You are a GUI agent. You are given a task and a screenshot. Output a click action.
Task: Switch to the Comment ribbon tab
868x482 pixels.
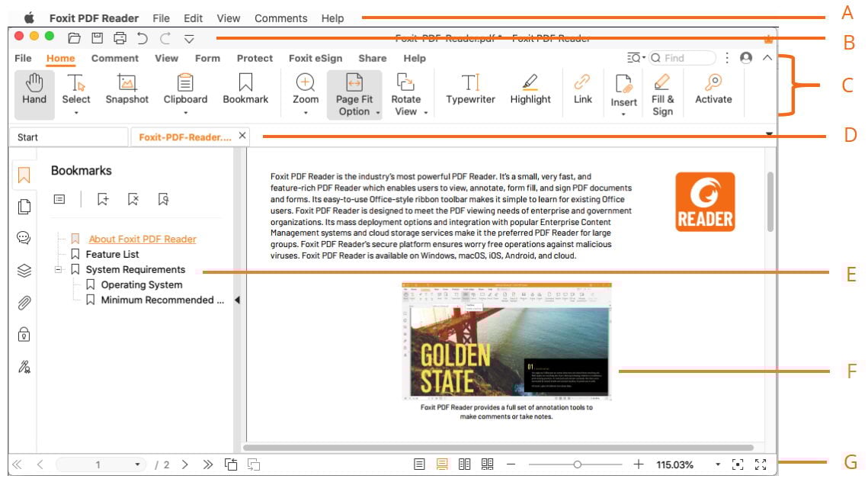(x=115, y=58)
